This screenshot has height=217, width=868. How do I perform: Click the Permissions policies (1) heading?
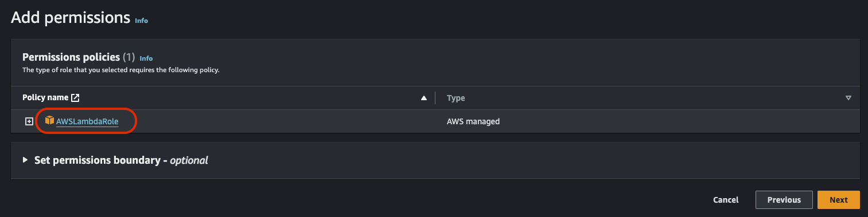pos(78,57)
